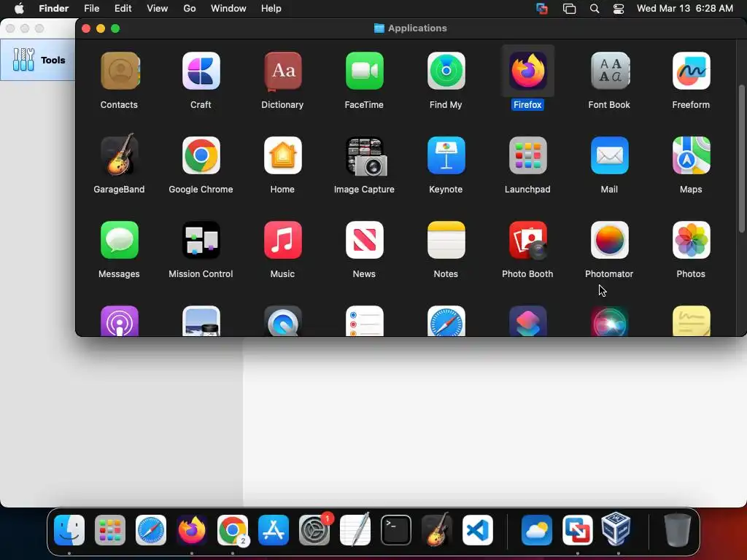Open Spotlight search in menu bar
747x560 pixels.
pyautogui.click(x=595, y=9)
